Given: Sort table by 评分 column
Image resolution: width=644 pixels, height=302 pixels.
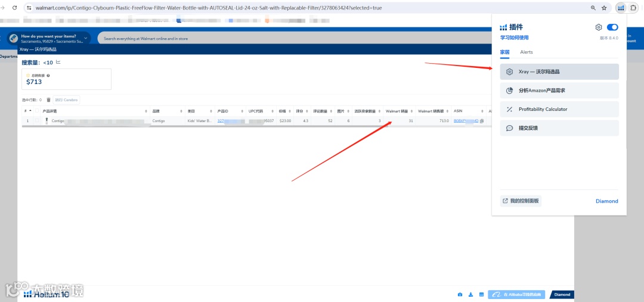Looking at the screenshot, I should pyautogui.click(x=307, y=111).
